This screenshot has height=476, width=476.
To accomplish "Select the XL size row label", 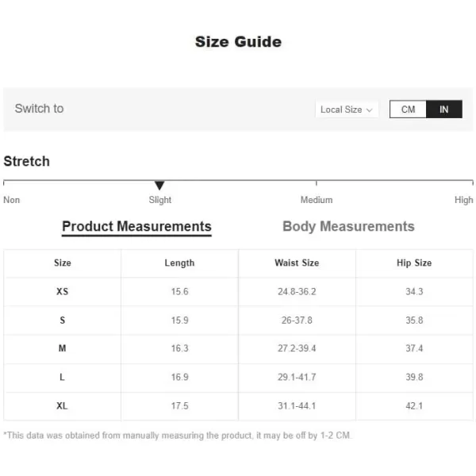I will [x=62, y=406].
